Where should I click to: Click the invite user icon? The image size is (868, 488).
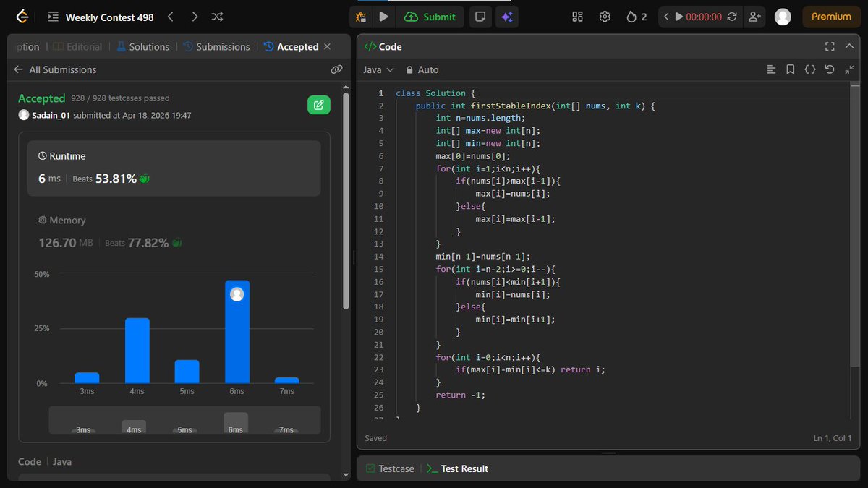point(754,17)
